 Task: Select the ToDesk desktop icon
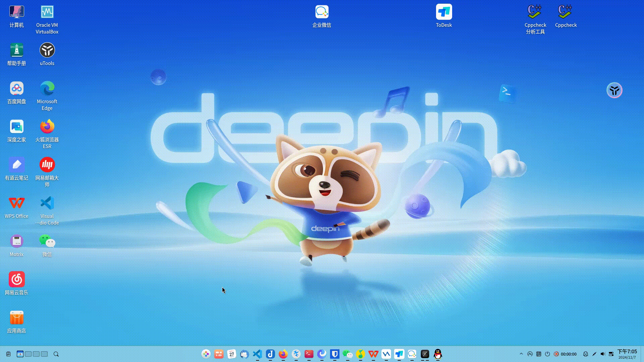tap(444, 16)
